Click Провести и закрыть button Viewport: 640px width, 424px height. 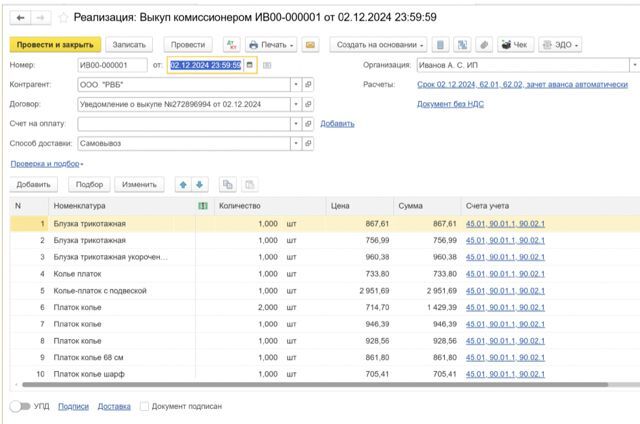[x=55, y=45]
